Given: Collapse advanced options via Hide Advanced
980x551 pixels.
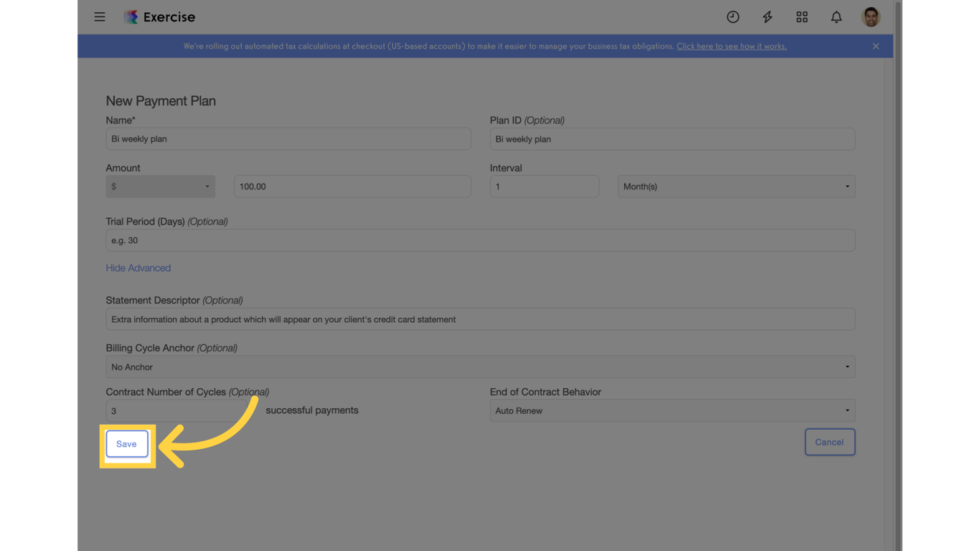Looking at the screenshot, I should pos(138,268).
